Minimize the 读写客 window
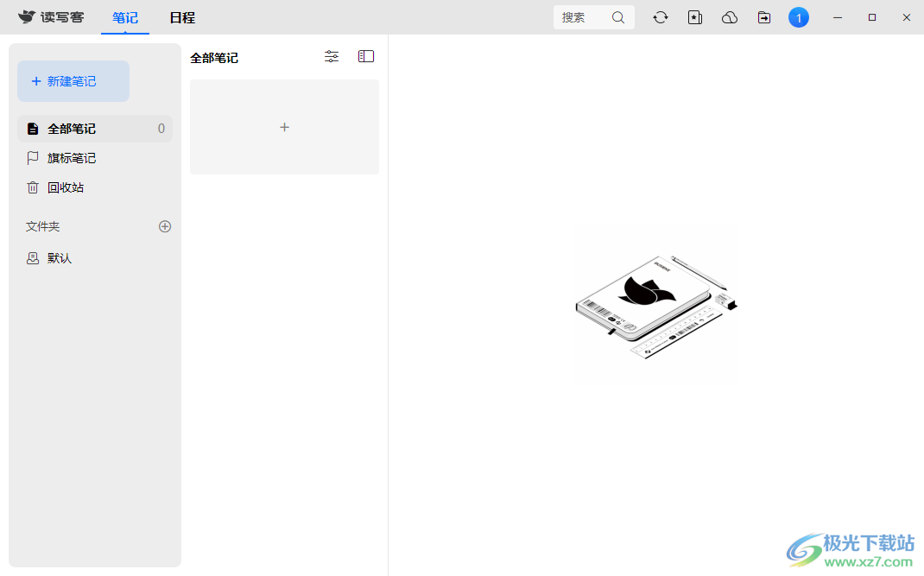Screen dimensions: 924x576 click(838, 17)
